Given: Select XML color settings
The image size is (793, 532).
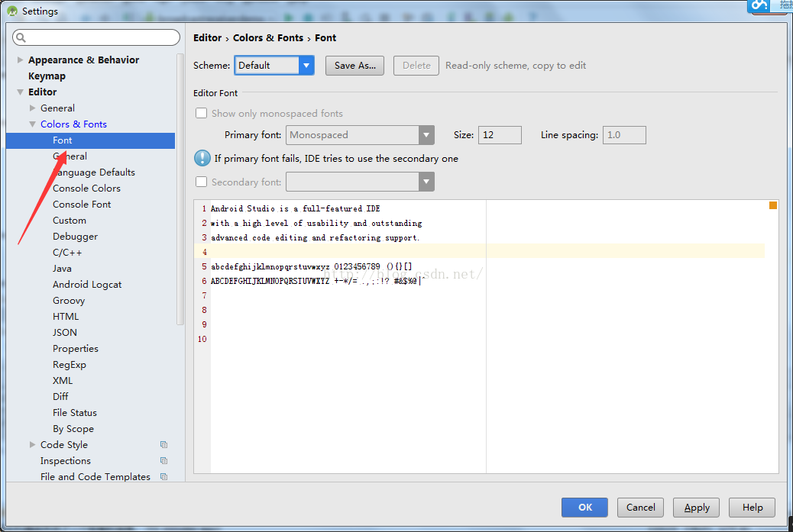Looking at the screenshot, I should click(63, 380).
